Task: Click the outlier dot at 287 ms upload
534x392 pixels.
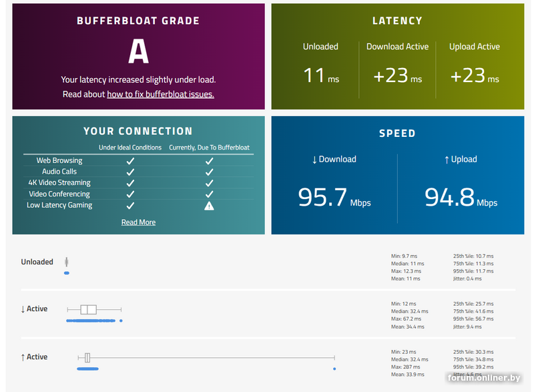Action: click(334, 369)
